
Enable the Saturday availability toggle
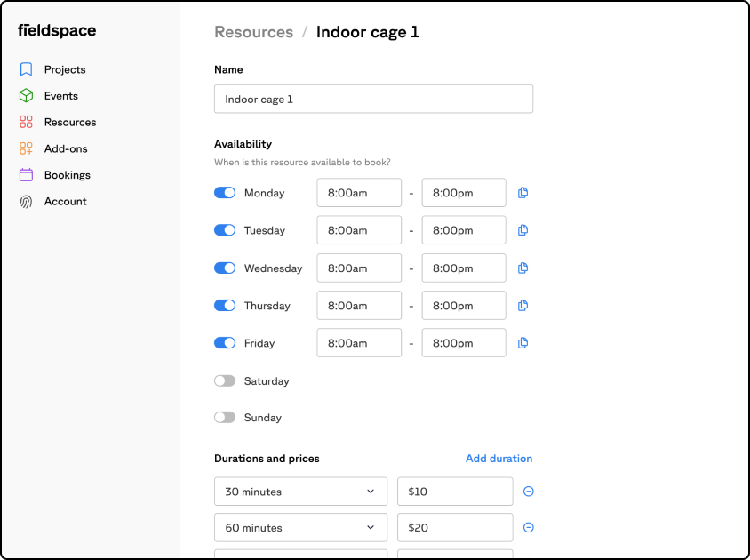(225, 381)
